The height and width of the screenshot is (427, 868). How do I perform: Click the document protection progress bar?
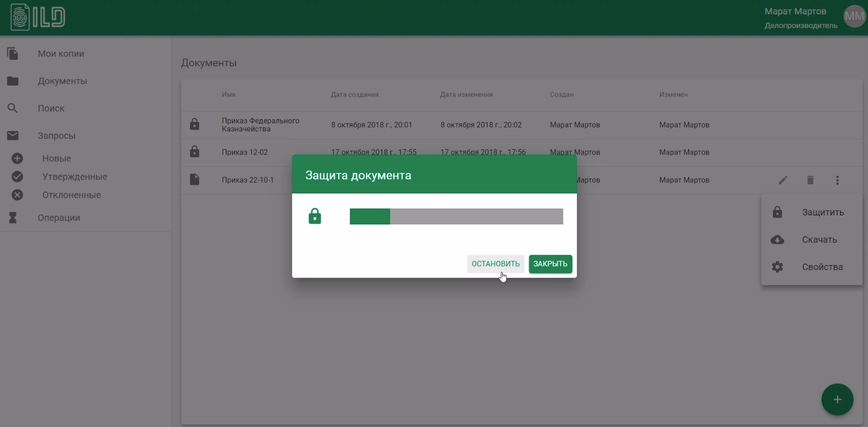click(456, 216)
